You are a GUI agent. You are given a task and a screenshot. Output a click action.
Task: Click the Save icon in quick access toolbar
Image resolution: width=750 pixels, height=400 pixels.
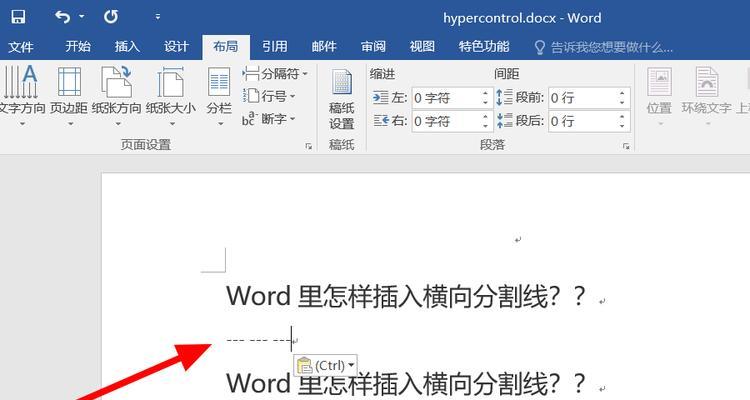point(18,18)
